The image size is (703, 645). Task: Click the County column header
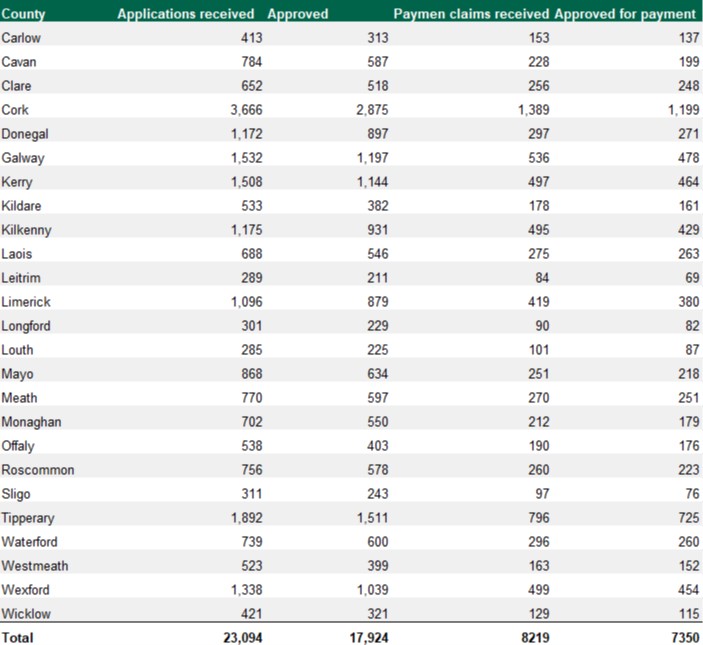(x=25, y=14)
